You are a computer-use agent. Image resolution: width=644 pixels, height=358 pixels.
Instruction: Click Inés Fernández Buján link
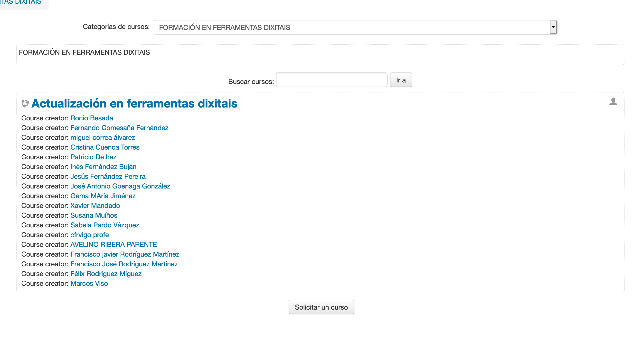[103, 167]
